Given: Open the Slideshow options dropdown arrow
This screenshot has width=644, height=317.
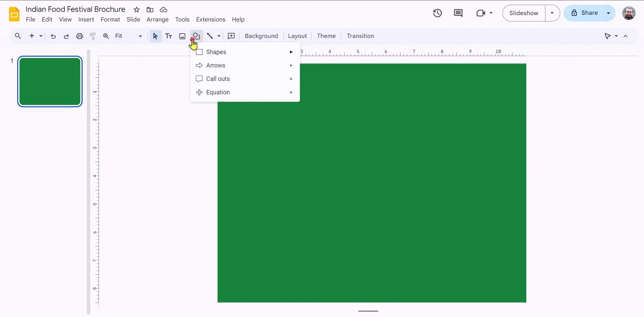Looking at the screenshot, I should click(552, 13).
